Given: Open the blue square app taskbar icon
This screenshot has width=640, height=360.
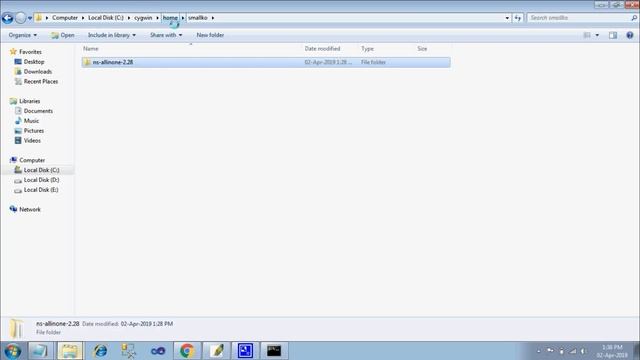Looking at the screenshot, I should click(245, 351).
